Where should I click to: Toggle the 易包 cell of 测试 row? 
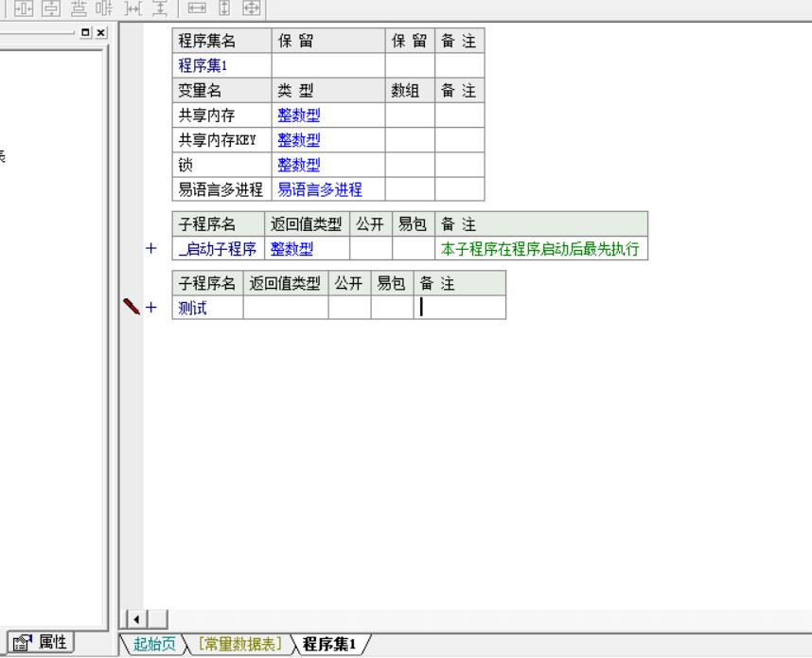click(x=392, y=308)
